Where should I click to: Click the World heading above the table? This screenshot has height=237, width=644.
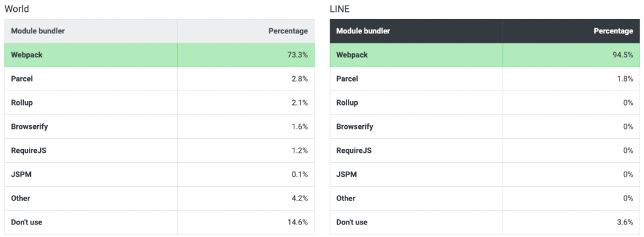(17, 9)
